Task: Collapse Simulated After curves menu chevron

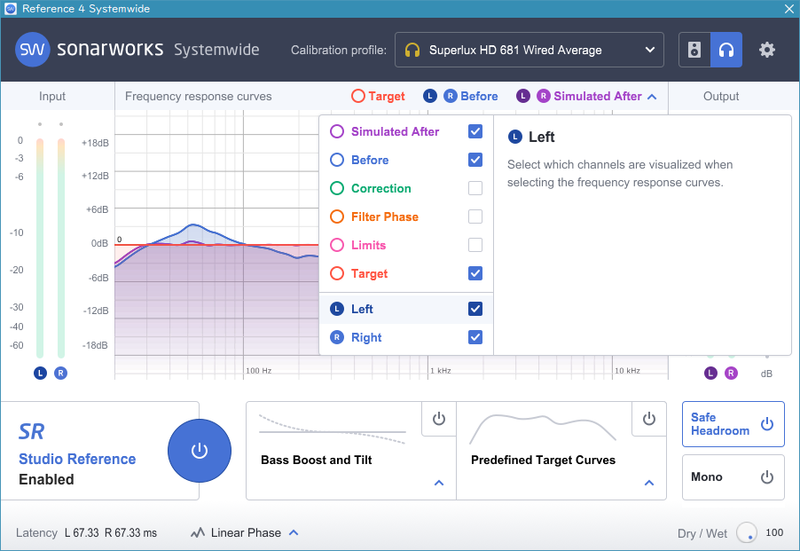Action: click(652, 96)
